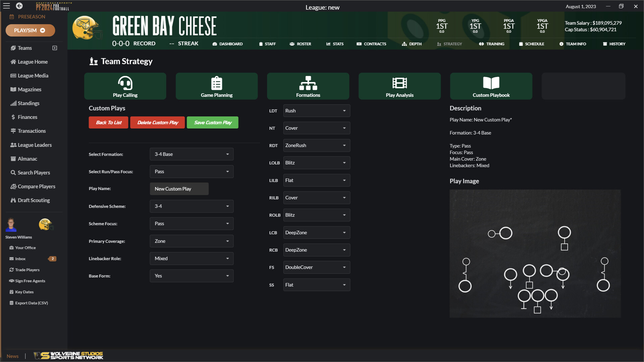The image size is (644, 362).
Task: Open the Game Planning panel
Action: (216, 86)
